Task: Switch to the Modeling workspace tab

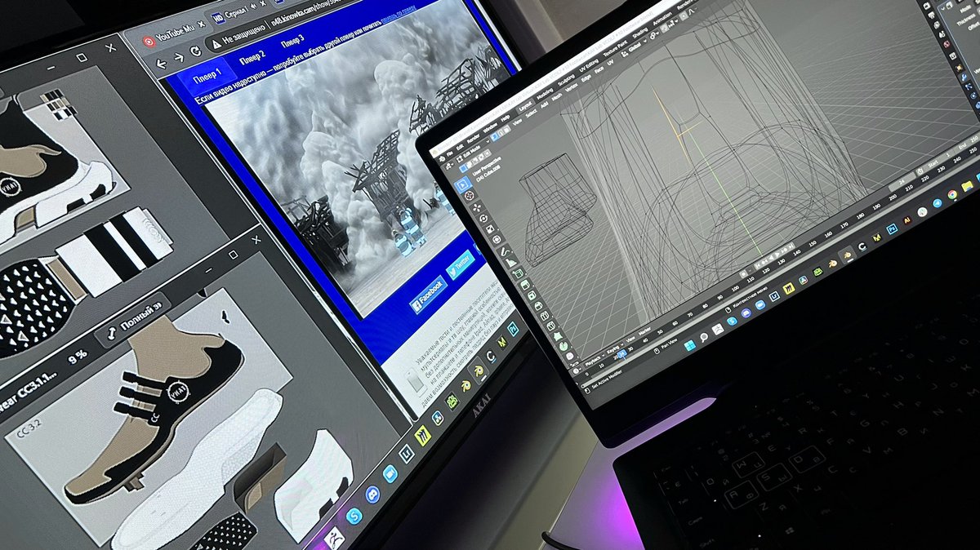Action: (545, 94)
